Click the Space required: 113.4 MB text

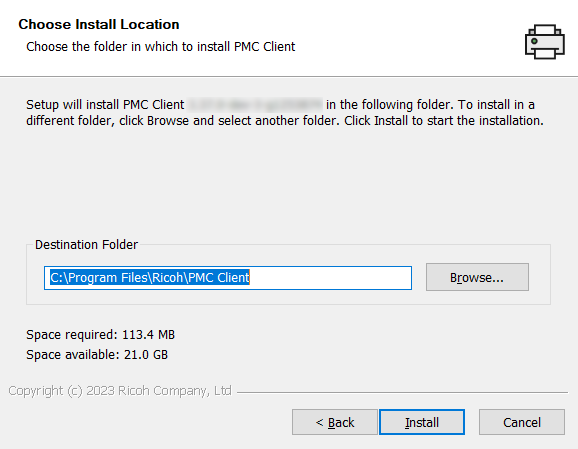click(x=100, y=334)
